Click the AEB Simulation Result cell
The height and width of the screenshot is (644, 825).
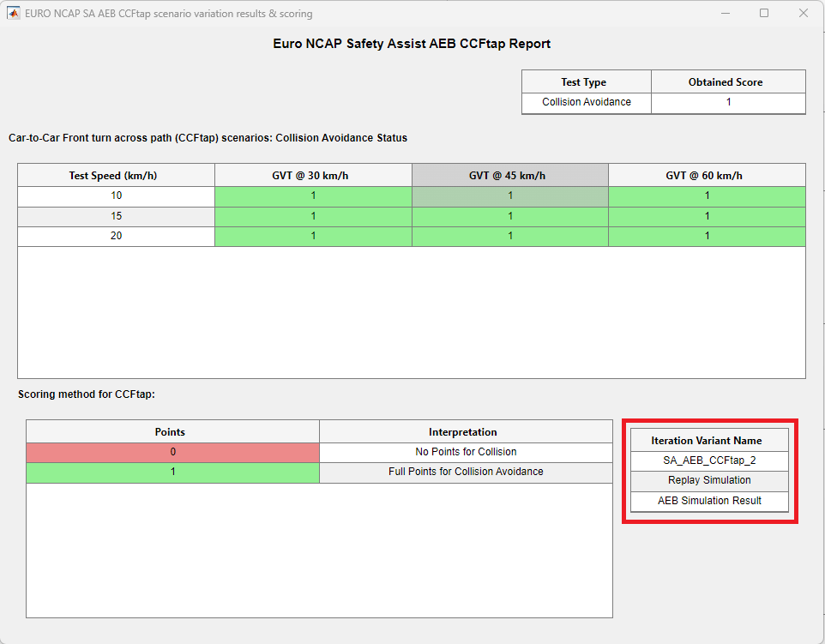(709, 501)
